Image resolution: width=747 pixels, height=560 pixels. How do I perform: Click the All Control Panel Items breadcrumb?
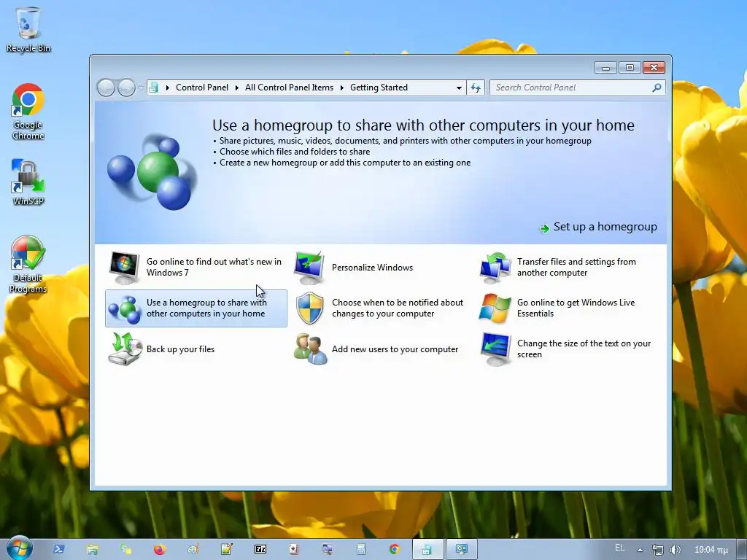pos(289,87)
